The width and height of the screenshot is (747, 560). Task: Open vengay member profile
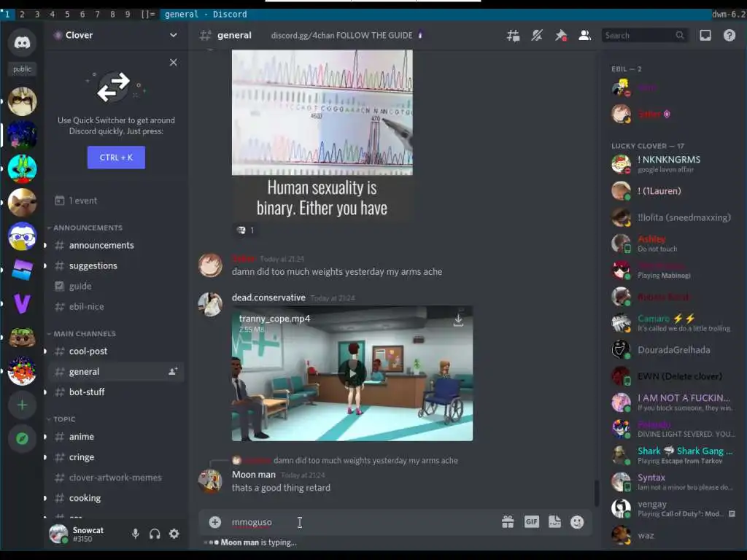pyautogui.click(x=673, y=508)
